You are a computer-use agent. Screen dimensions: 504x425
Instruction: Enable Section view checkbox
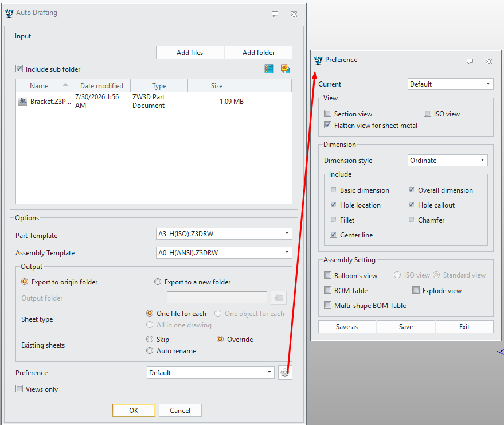327,114
